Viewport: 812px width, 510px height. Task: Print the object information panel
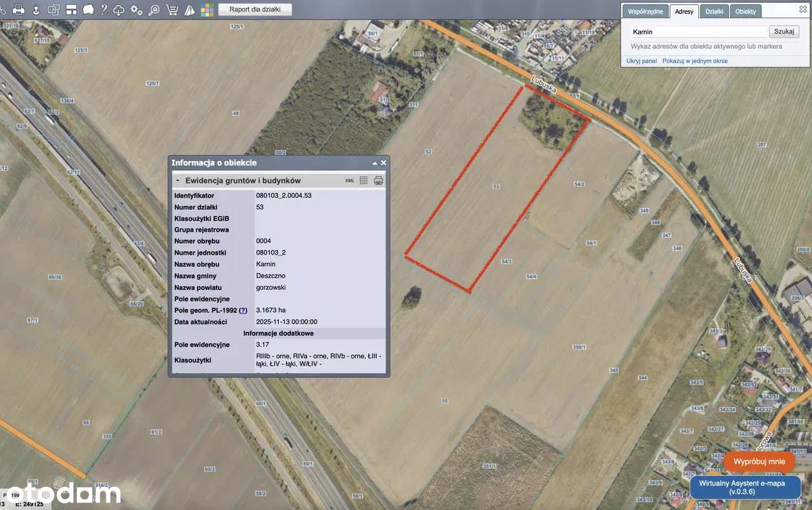pyautogui.click(x=378, y=181)
